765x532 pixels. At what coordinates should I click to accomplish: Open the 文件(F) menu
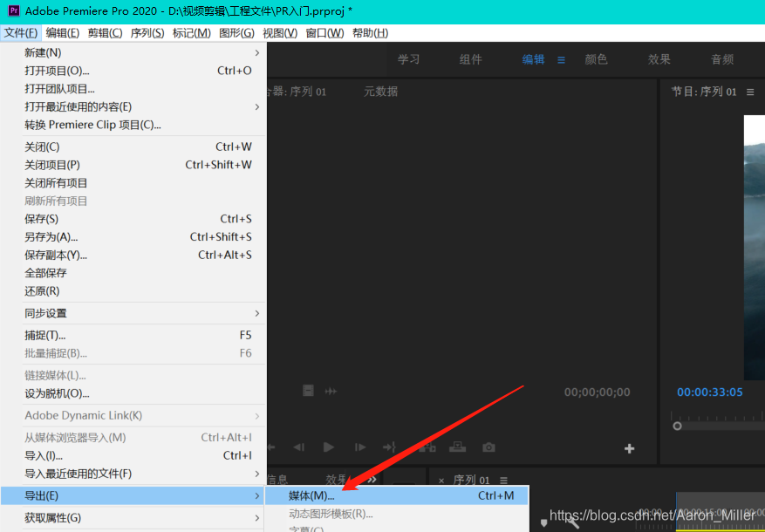(21, 33)
